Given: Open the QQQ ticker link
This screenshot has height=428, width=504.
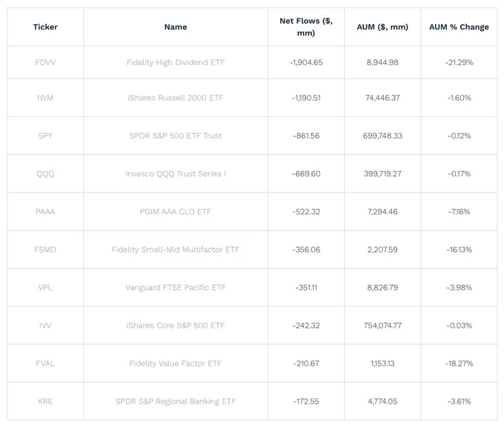Looking at the screenshot, I should 45,174.
